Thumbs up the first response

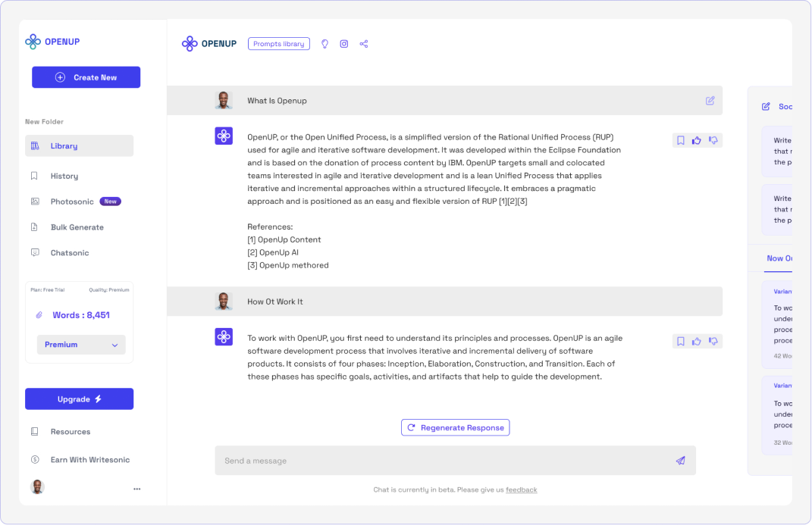pyautogui.click(x=697, y=140)
